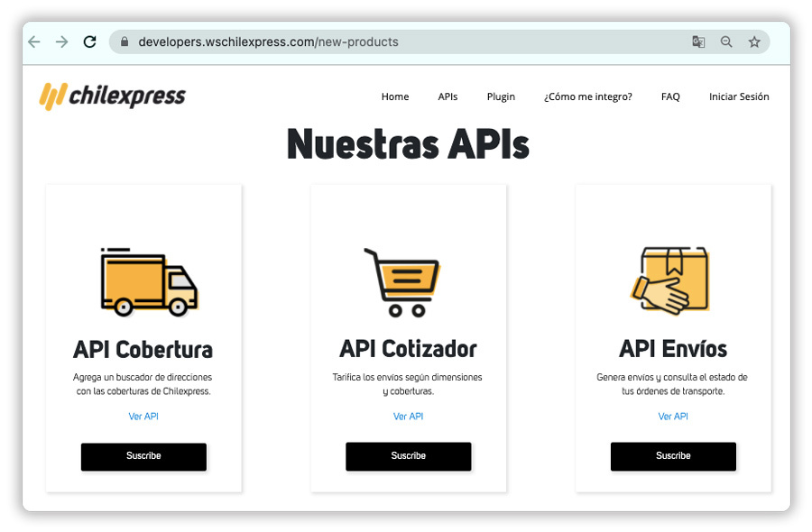This screenshot has width=812, height=532.
Task: Click the API Cotizador card title
Action: [x=408, y=349]
